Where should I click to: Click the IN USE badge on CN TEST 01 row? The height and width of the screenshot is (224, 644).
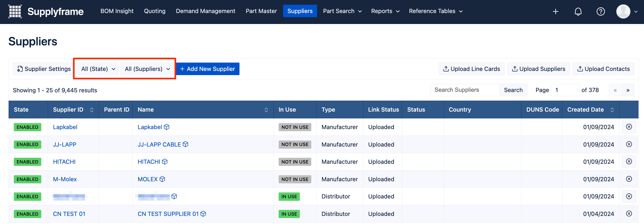pyautogui.click(x=289, y=214)
